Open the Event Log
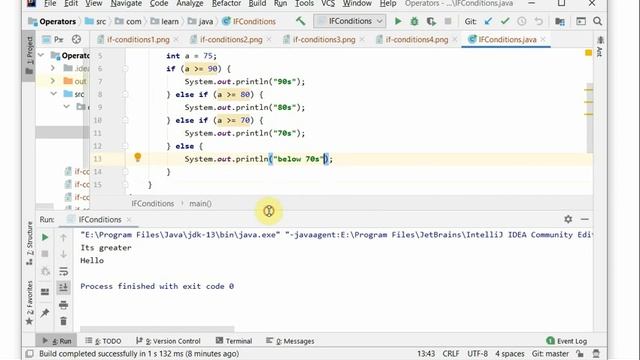The width and height of the screenshot is (640, 360). [567, 341]
